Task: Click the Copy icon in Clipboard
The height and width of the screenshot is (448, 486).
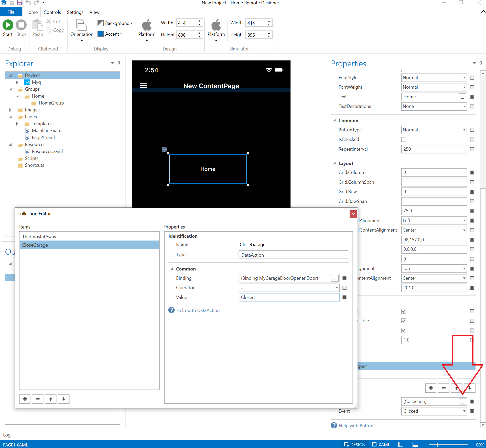Action: click(49, 30)
